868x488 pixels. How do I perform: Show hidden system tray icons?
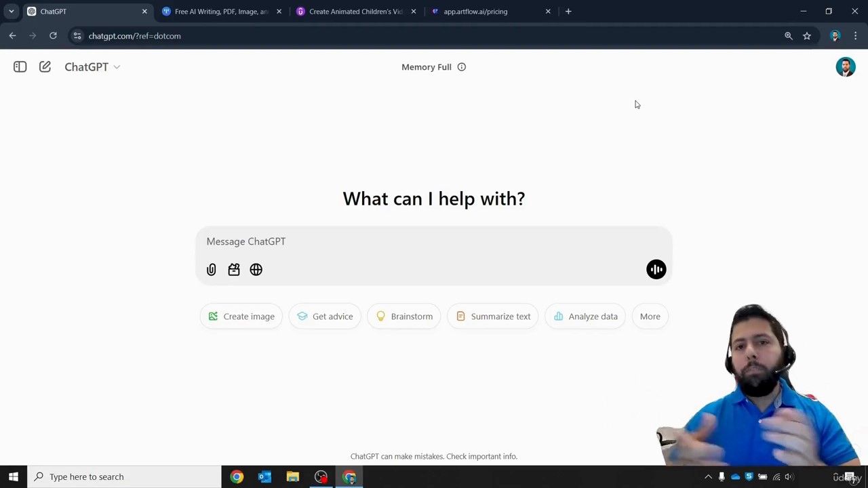coord(708,476)
